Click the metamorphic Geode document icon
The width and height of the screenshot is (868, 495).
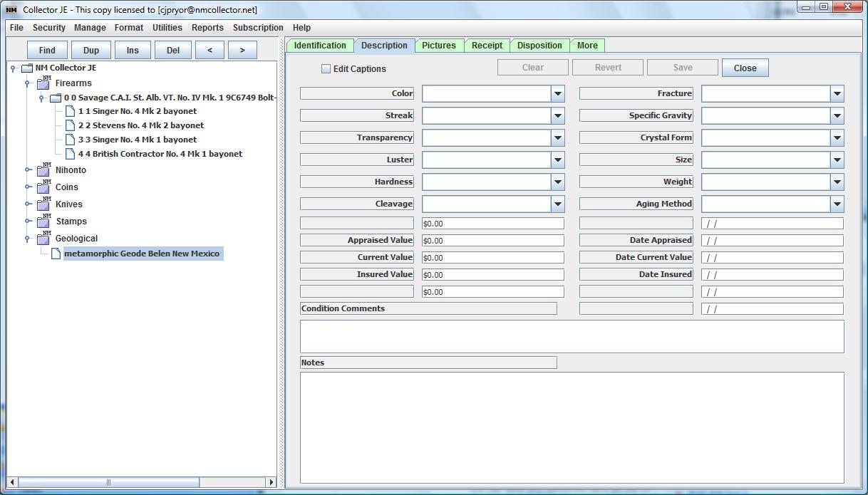[56, 254]
